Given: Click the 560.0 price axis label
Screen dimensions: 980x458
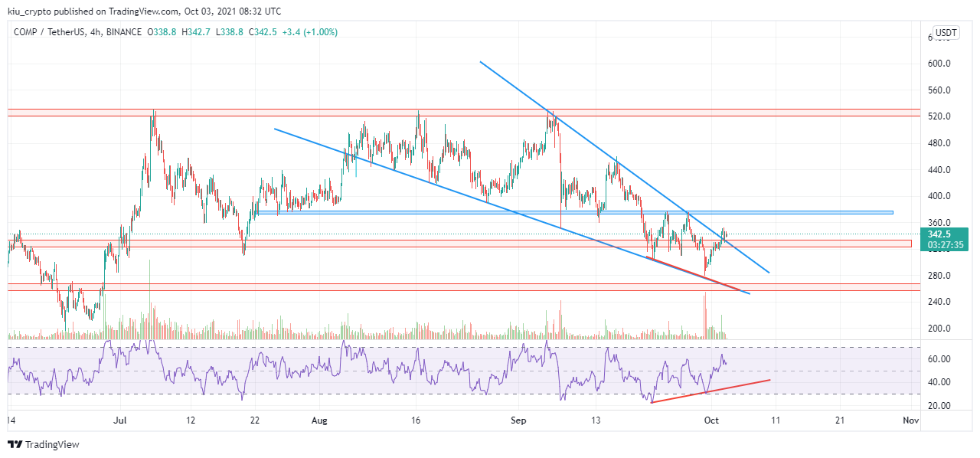Looking at the screenshot, I should tap(939, 90).
